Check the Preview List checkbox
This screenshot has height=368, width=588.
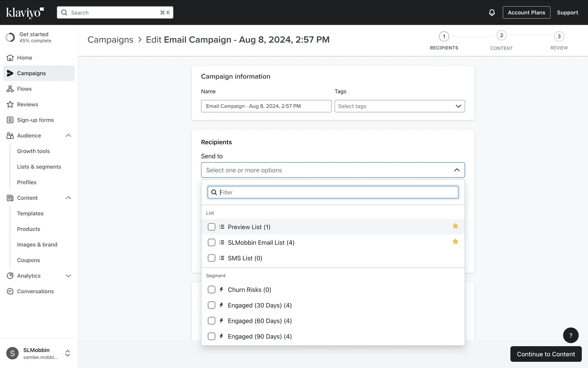pyautogui.click(x=211, y=227)
